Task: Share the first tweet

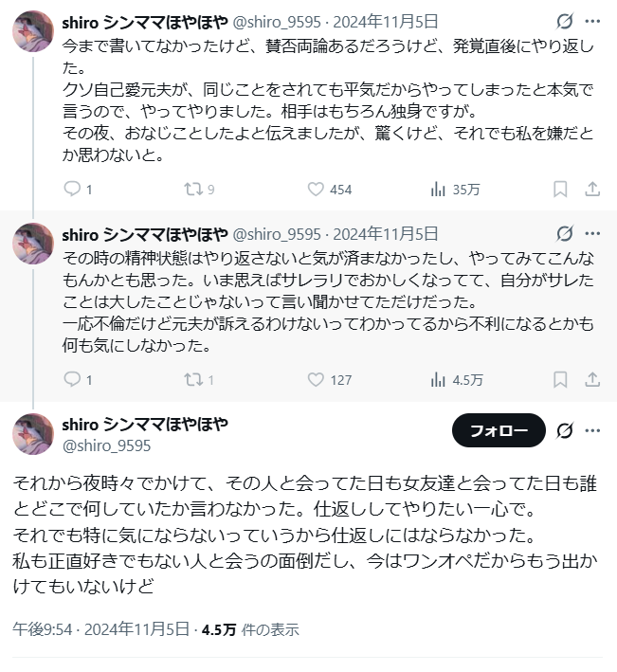Action: (592, 189)
